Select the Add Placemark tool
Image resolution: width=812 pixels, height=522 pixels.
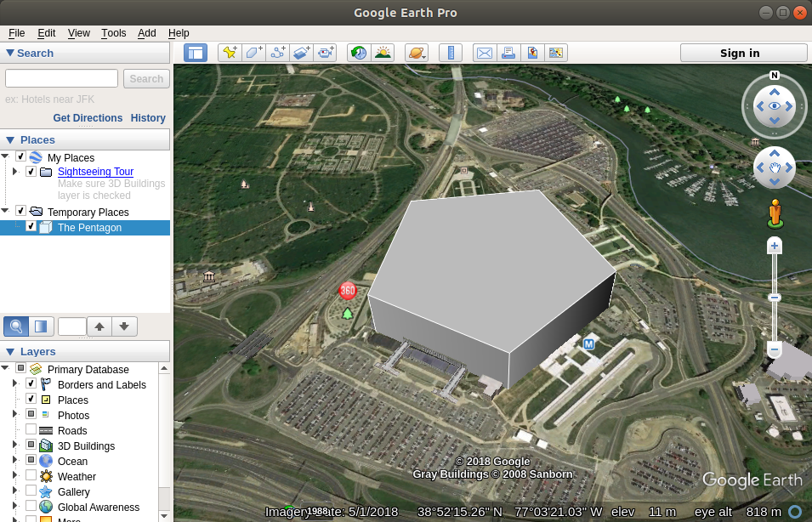230,53
